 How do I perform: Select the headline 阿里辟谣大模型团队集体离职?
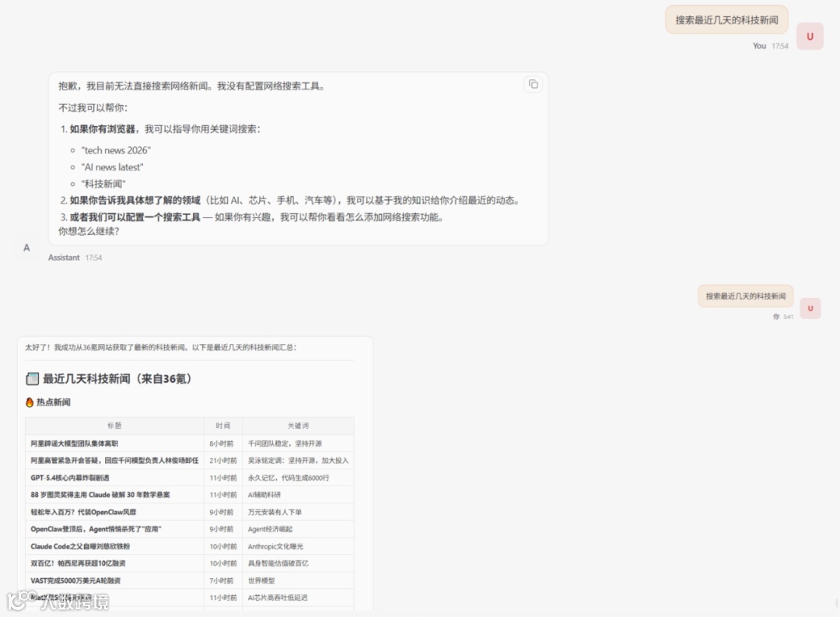pyautogui.click(x=75, y=443)
